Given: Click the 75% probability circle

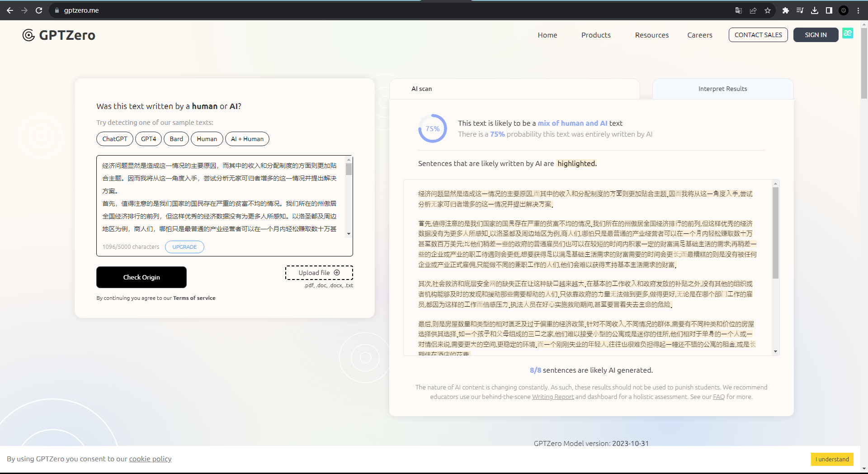Looking at the screenshot, I should coord(433,128).
